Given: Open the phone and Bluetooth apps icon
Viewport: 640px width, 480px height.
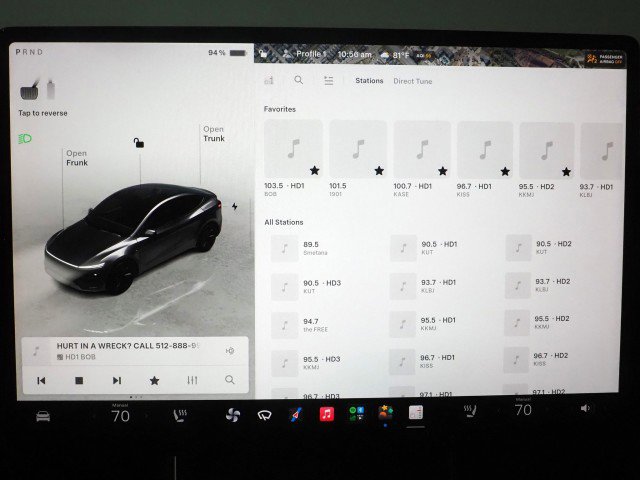Looking at the screenshot, I should pyautogui.click(x=356, y=413).
